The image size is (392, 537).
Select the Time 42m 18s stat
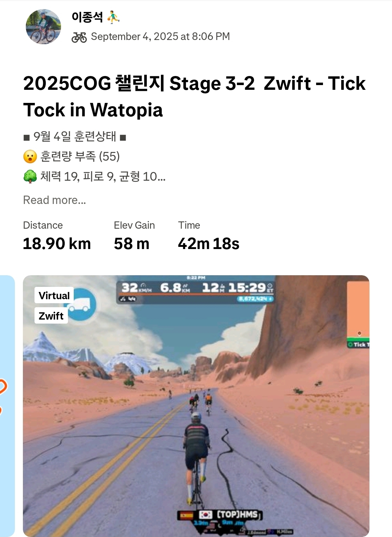pos(209,236)
